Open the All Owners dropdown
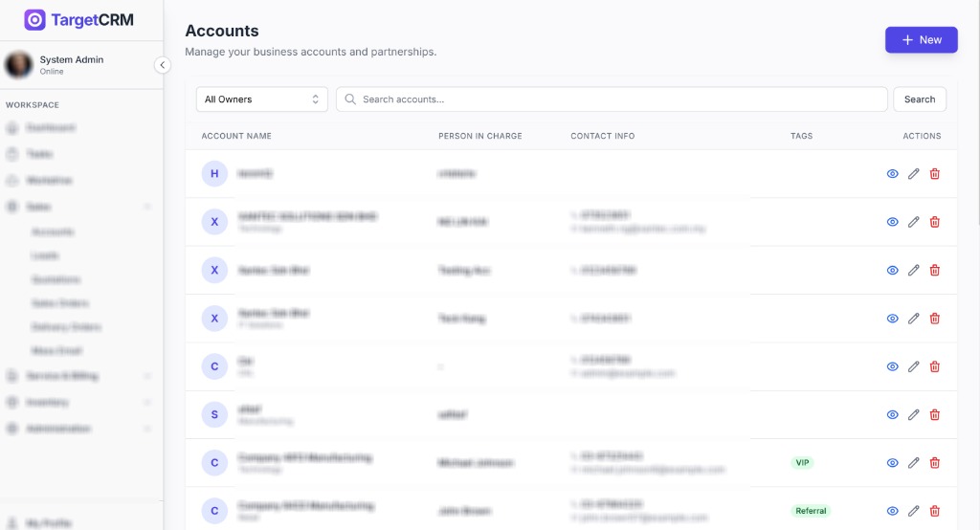980x530 pixels. point(261,99)
